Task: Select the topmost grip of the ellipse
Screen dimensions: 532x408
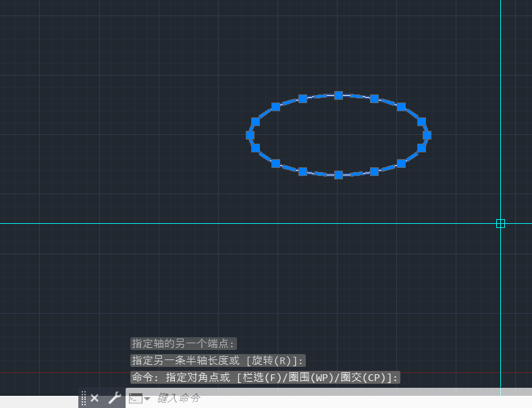Action: [338, 95]
